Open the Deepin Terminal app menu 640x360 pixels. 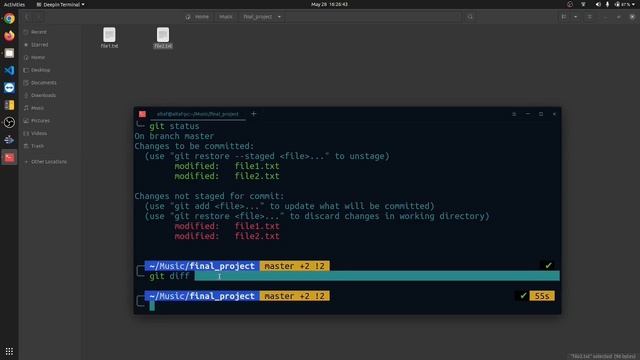(60, 4)
